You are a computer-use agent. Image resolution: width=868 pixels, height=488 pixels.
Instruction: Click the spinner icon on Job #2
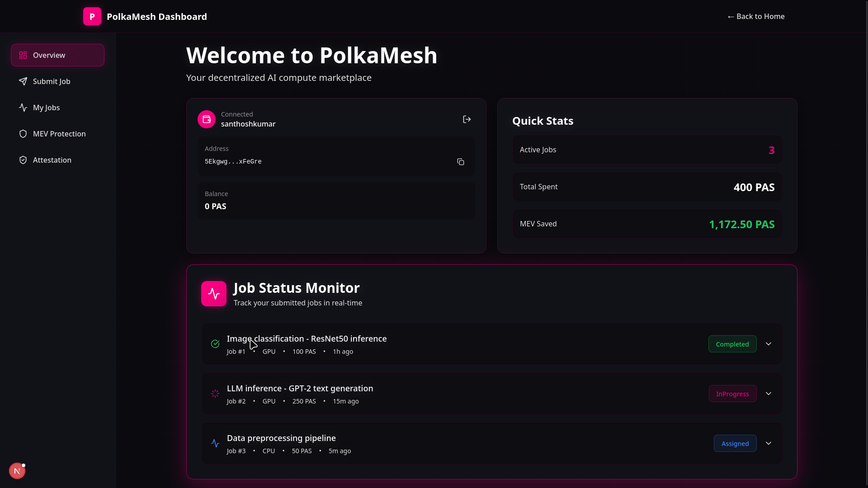(215, 394)
